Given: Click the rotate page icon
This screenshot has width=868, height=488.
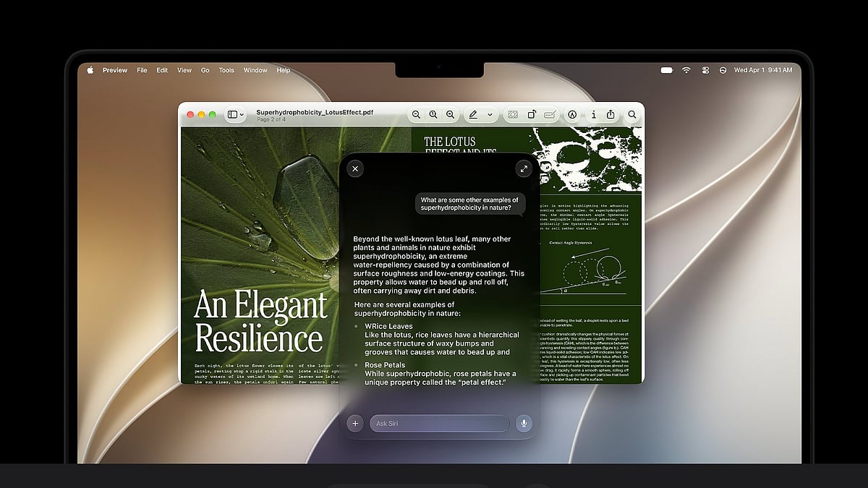Looking at the screenshot, I should coord(532,114).
